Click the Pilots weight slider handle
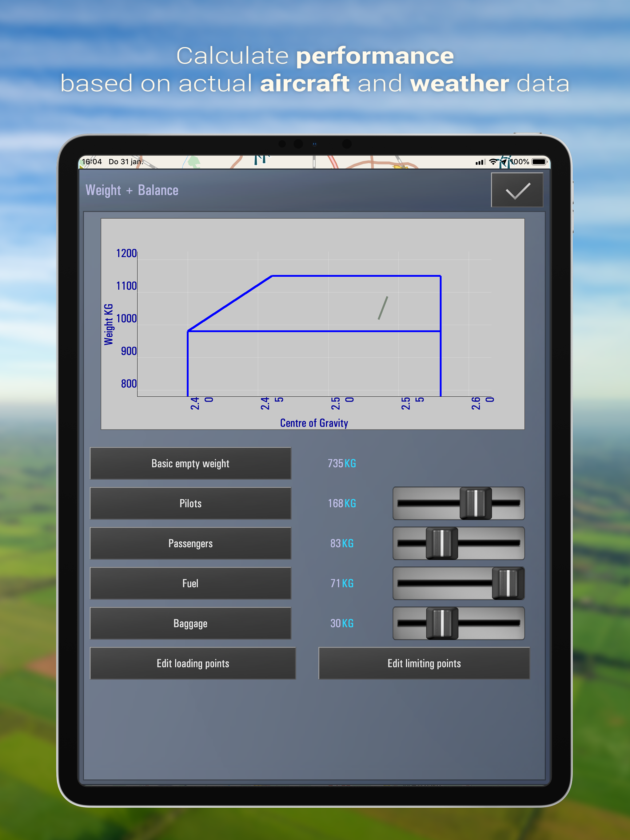The width and height of the screenshot is (630, 840). [x=475, y=503]
